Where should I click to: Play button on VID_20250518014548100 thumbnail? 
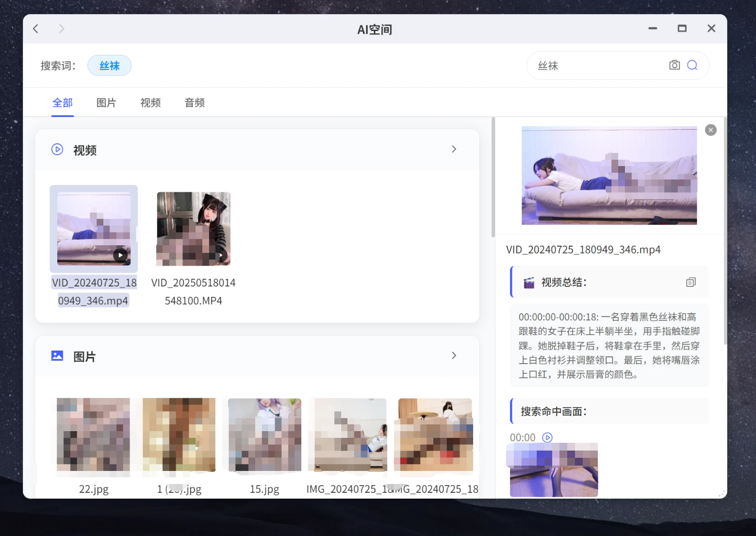coord(221,255)
